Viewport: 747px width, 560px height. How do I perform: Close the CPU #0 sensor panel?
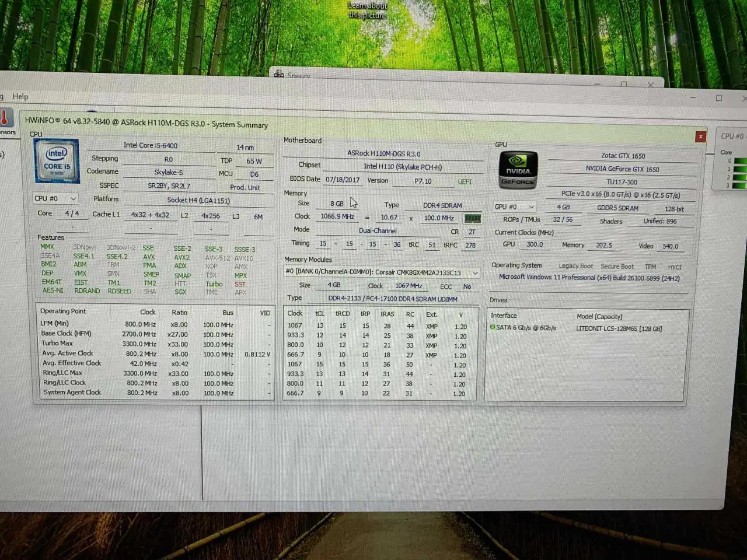[700, 136]
